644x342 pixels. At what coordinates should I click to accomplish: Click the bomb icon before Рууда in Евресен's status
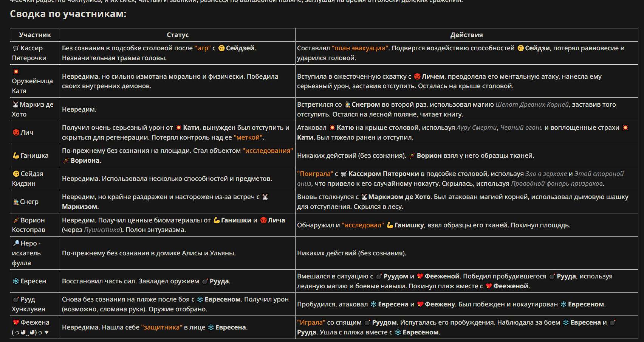205,281
